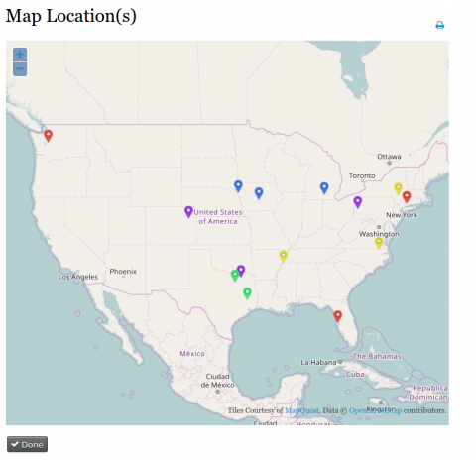Click the middle blue marker in Iowa

coord(259,193)
